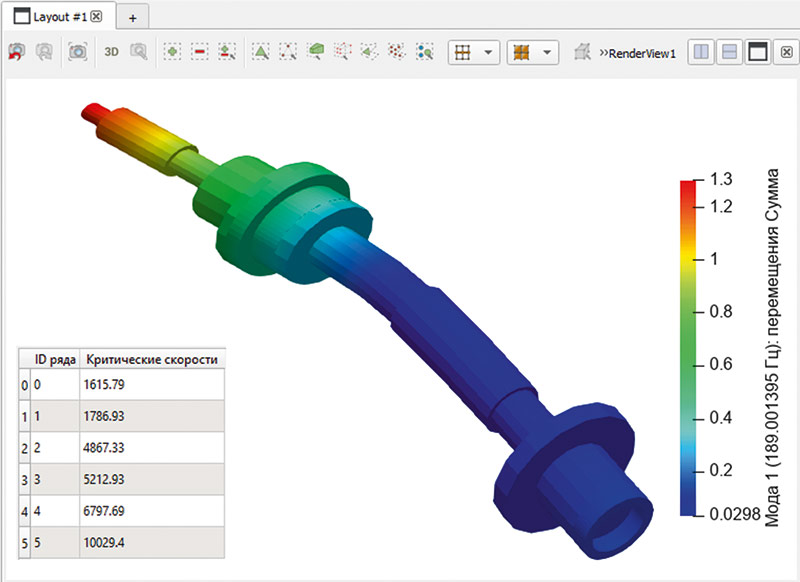Click the color legend gradient bar
800x582 pixels.
click(x=689, y=347)
